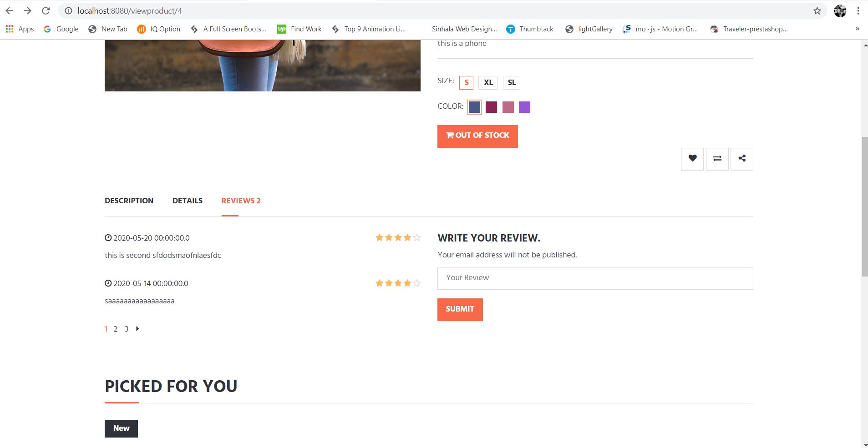Compare product with the exchange arrows icon
This screenshot has width=868, height=448.
717,159
